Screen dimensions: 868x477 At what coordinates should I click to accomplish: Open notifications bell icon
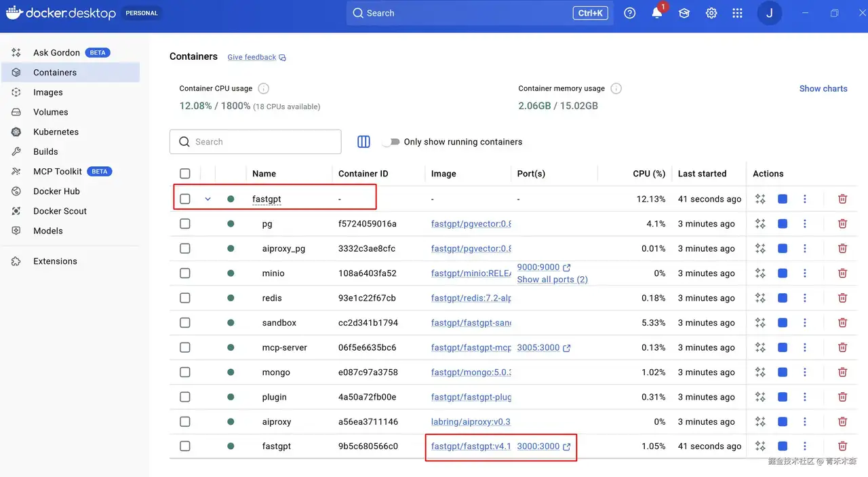tap(657, 13)
